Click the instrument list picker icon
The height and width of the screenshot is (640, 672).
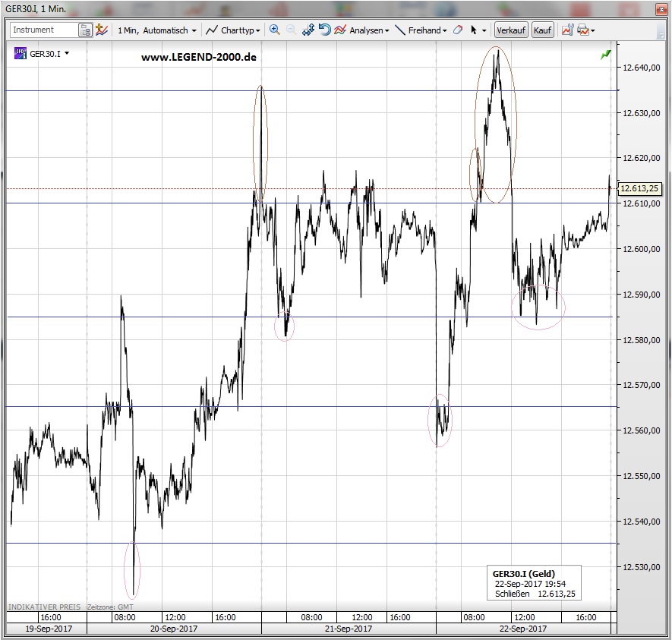point(85,30)
